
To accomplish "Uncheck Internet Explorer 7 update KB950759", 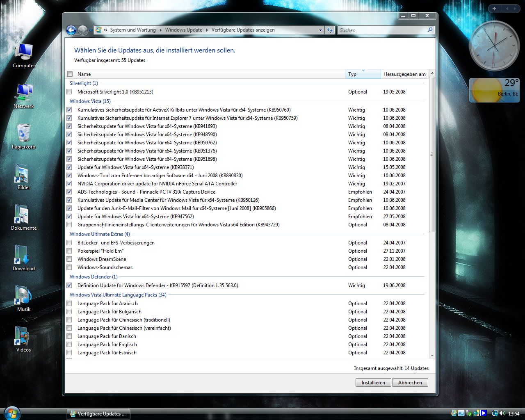I will (x=69, y=118).
